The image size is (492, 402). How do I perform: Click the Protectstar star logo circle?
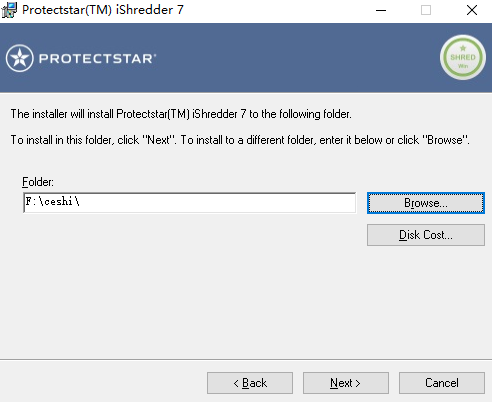[x=20, y=58]
